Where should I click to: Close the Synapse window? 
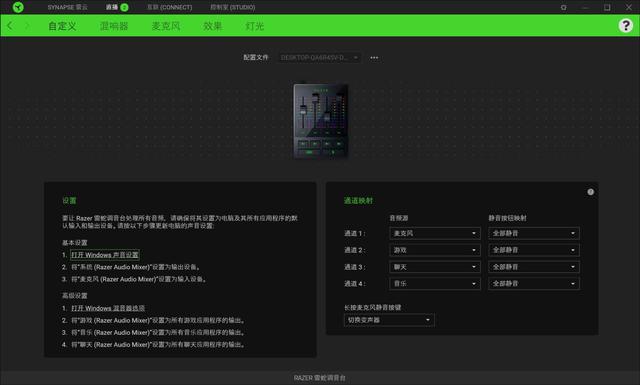pos(629,7)
